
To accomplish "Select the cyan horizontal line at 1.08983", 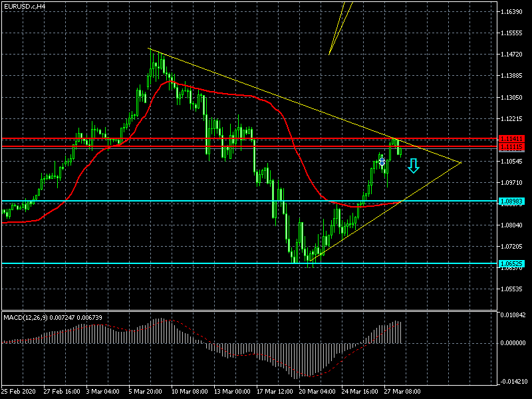I will coord(249,201).
